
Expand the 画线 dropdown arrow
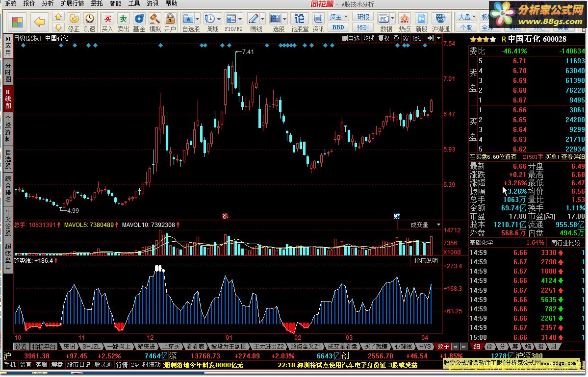coord(263,18)
